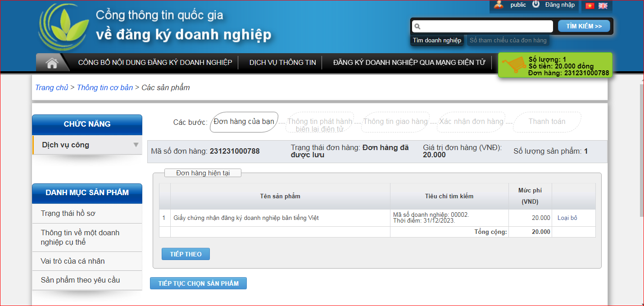Image resolution: width=644 pixels, height=306 pixels.
Task: Open Thông tin cơ bản breadcrumb link
Action: tap(105, 87)
